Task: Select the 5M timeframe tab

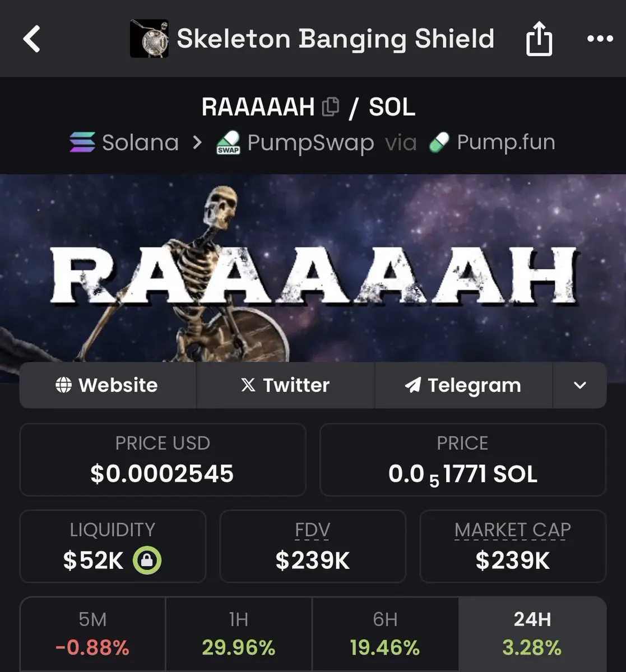Action: (92, 634)
